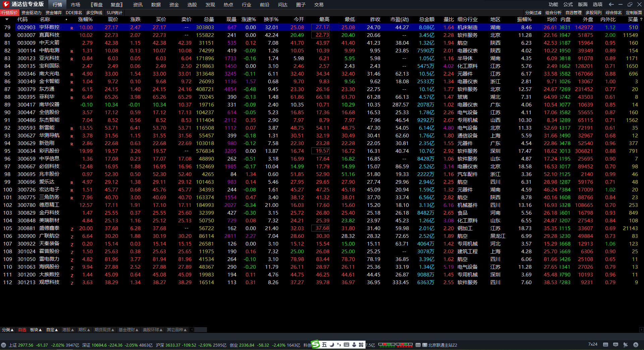644x350 pixels.
Task: Click the scroll thumb beside the bottom tabs
Action: (x=201, y=330)
